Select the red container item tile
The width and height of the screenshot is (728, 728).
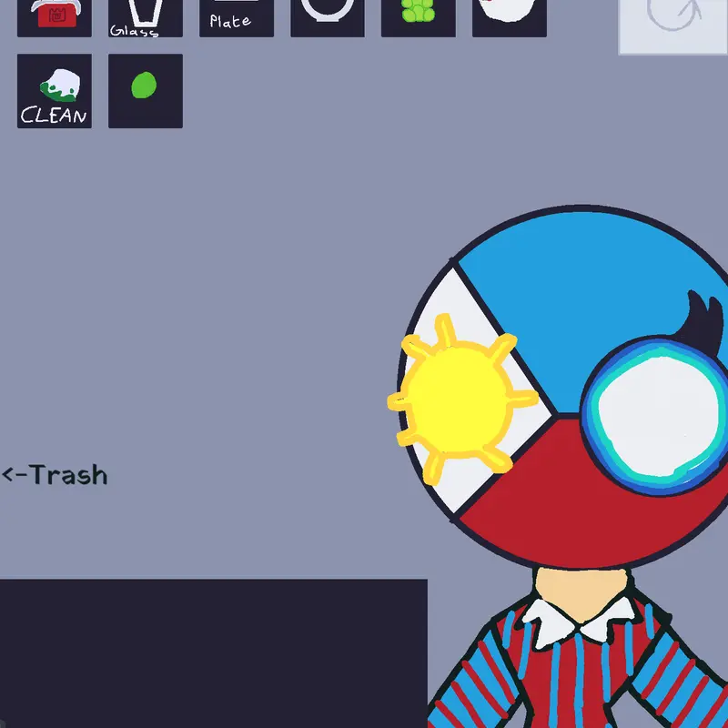click(x=55, y=17)
